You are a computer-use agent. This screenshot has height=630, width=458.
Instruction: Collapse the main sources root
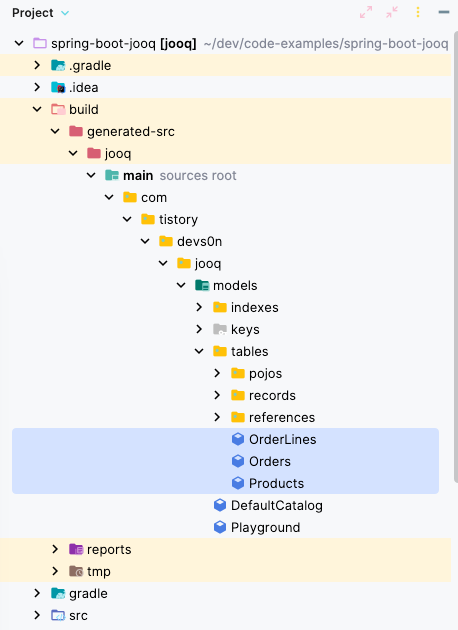[x=91, y=175]
